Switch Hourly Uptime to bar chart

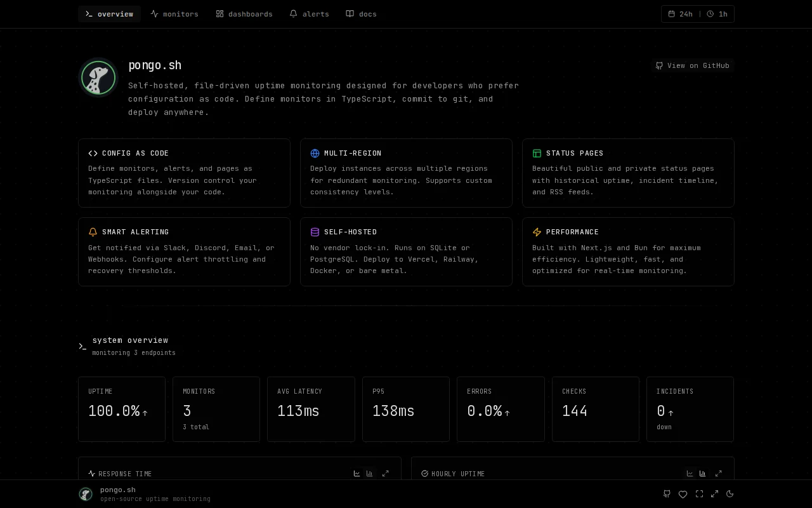(x=702, y=474)
